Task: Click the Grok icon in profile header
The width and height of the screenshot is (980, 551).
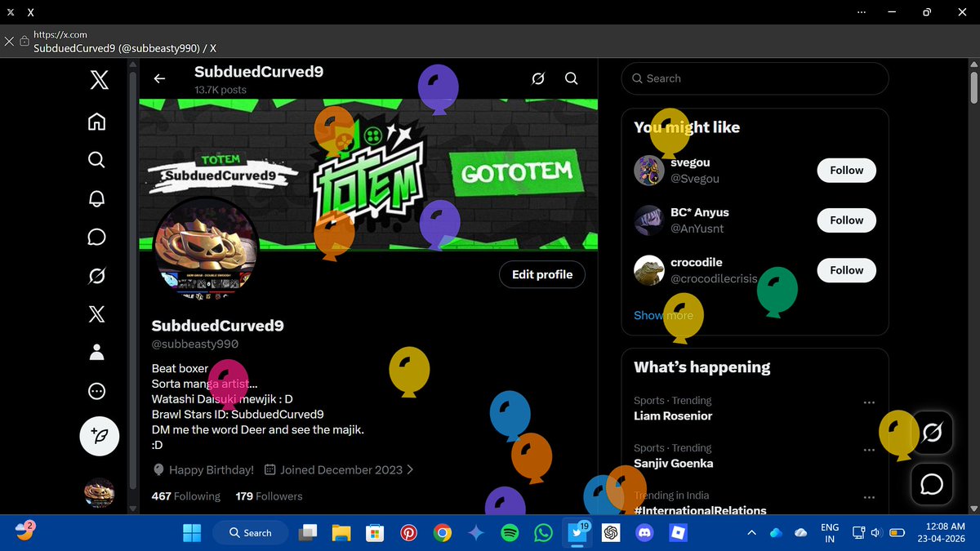Action: click(x=537, y=78)
